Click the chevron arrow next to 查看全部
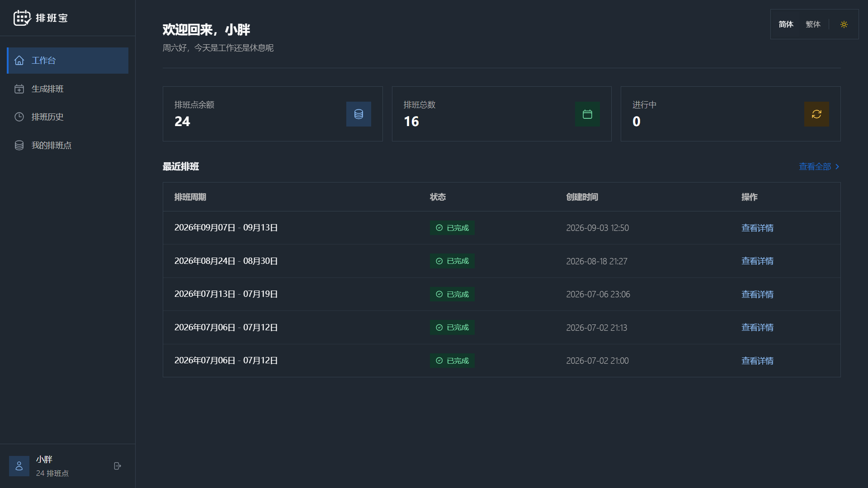Image resolution: width=868 pixels, height=488 pixels. [837, 167]
